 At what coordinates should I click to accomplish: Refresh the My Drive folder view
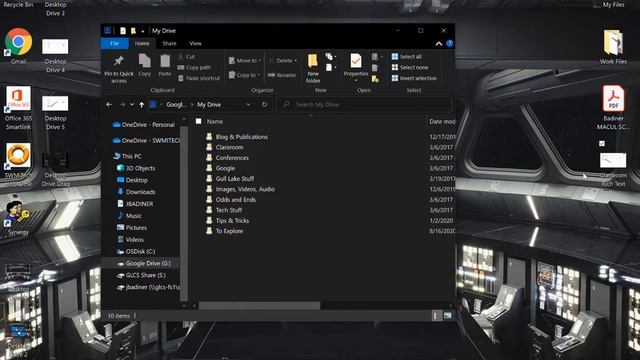point(264,104)
